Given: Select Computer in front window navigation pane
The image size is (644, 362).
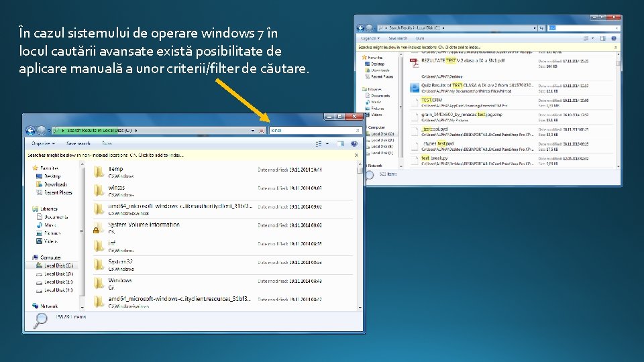Looking at the screenshot, I should click(x=50, y=257).
